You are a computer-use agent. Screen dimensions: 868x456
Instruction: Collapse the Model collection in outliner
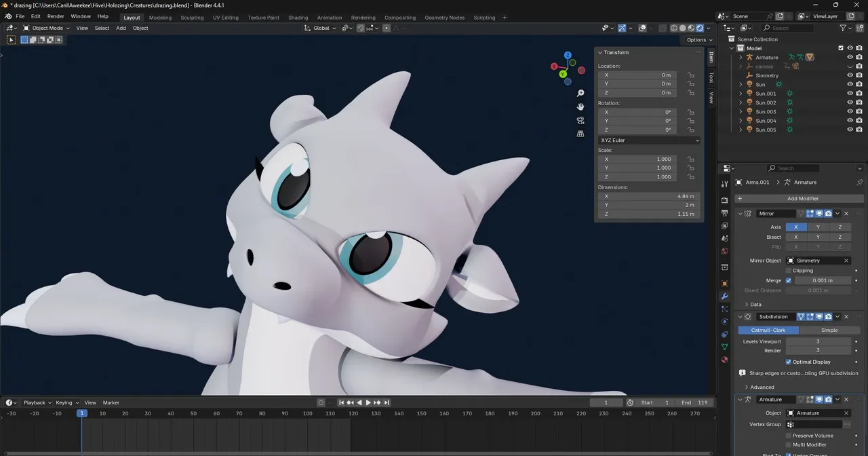pos(732,48)
